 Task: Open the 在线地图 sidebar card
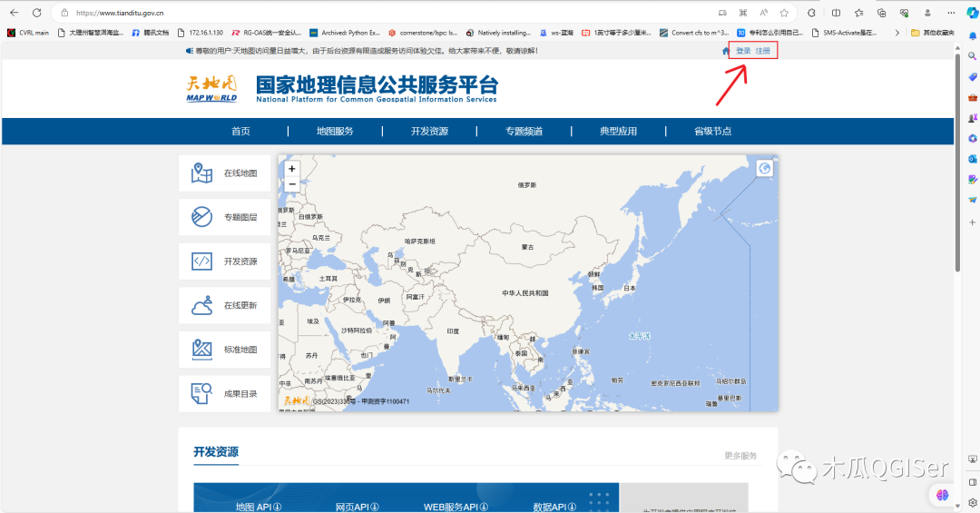pyautogui.click(x=224, y=173)
